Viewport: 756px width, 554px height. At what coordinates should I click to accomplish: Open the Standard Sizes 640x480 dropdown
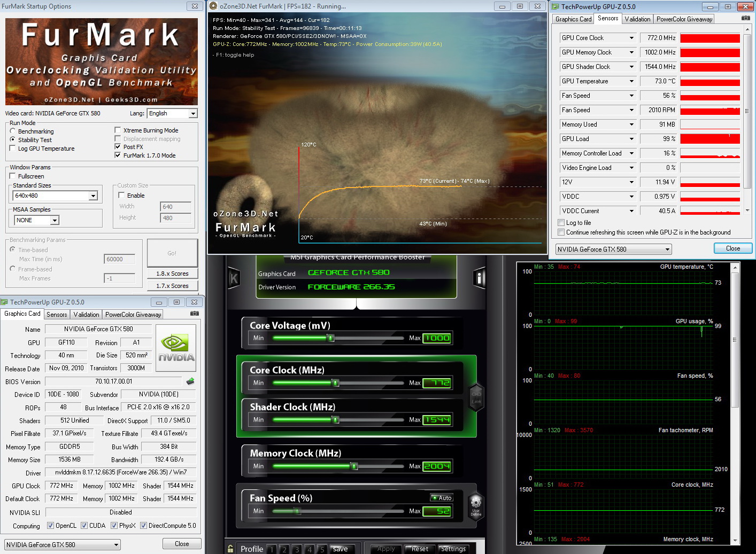94,196
